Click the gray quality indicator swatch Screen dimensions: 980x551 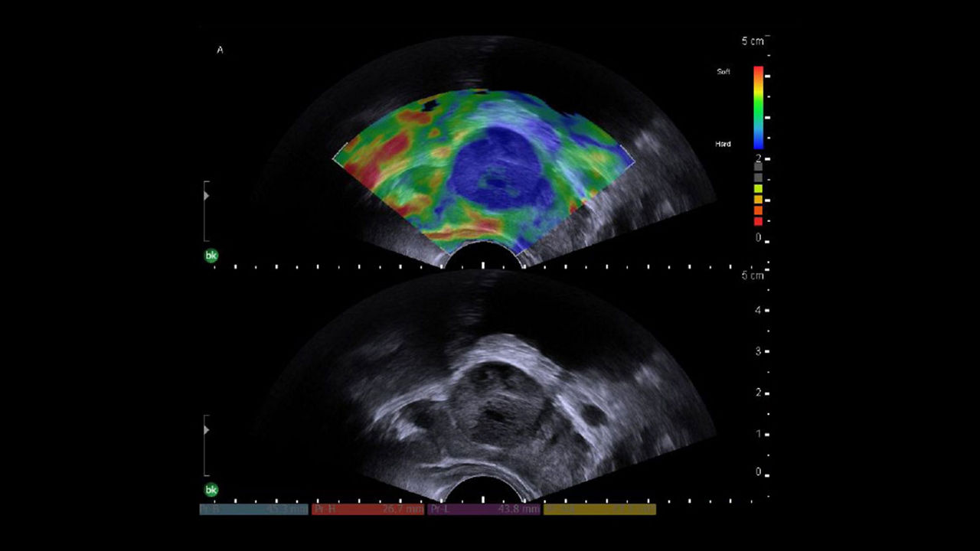tap(758, 166)
